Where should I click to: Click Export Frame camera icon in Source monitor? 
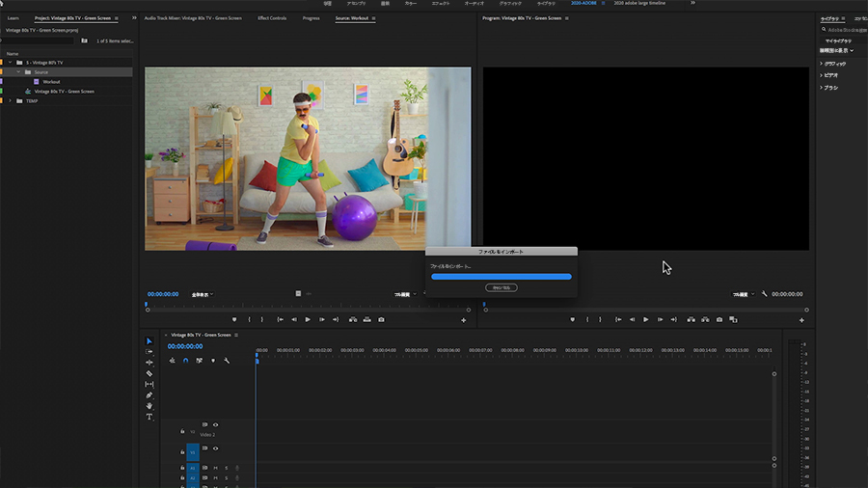(381, 320)
